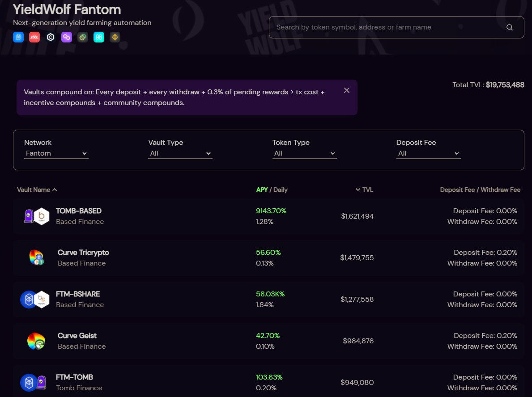Click the $1,277,558 TVL value
The image size is (532, 397).
(x=357, y=300)
